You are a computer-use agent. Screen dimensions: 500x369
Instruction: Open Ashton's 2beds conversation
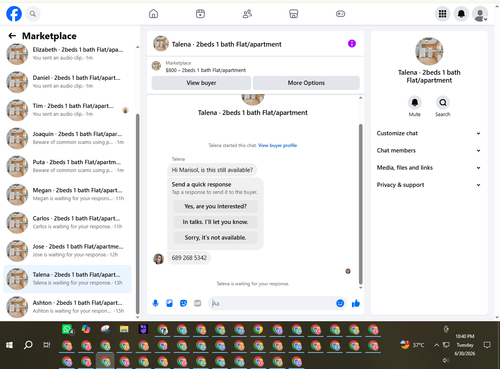(x=67, y=307)
